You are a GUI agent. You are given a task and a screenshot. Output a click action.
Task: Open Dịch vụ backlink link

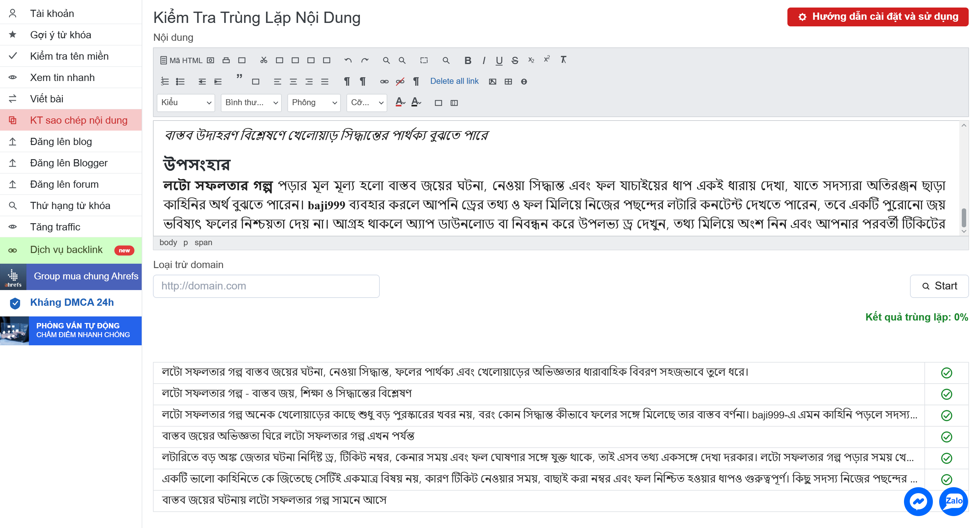tap(71, 250)
